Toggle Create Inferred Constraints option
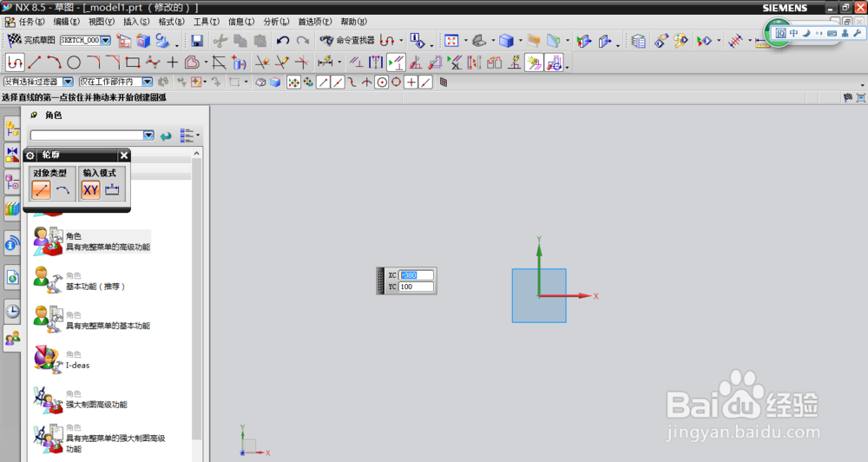Viewport: 868px width, 462px height. [534, 63]
